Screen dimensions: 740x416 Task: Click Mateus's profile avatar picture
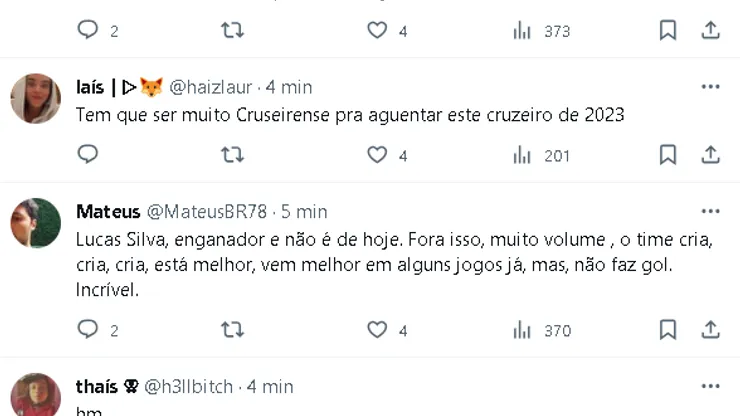click(36, 223)
